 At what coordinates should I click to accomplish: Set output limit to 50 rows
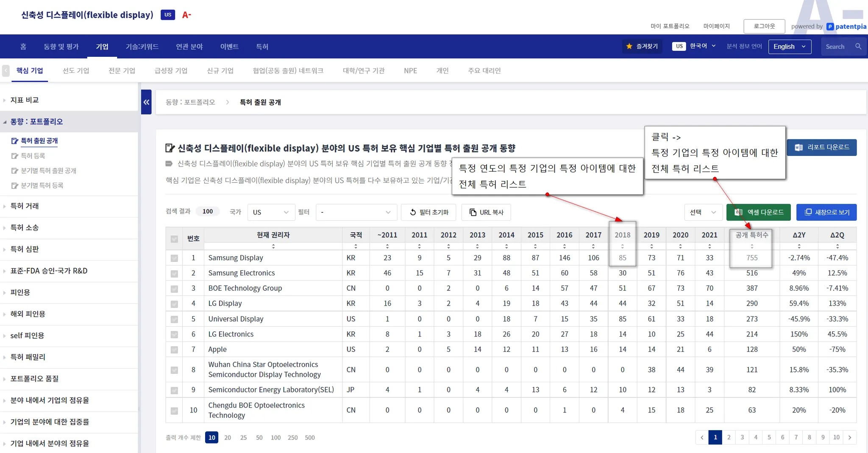point(259,438)
